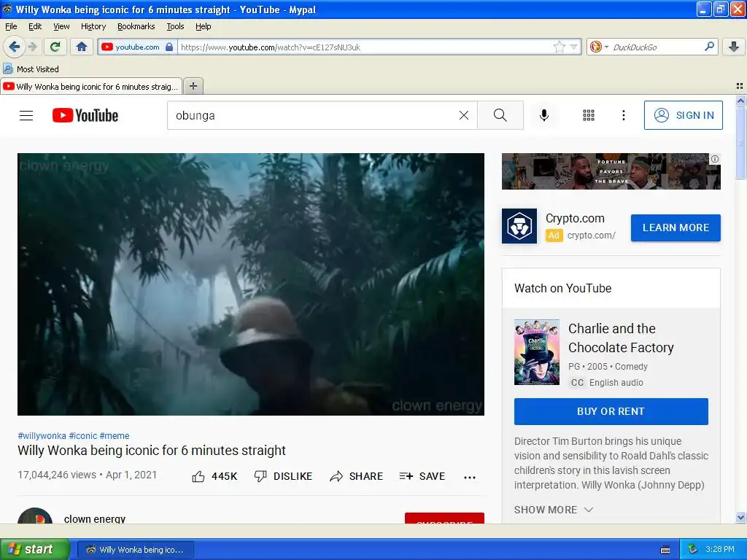Clear the YouTube search with the X
Screen dimensions: 747x560
pos(463,115)
